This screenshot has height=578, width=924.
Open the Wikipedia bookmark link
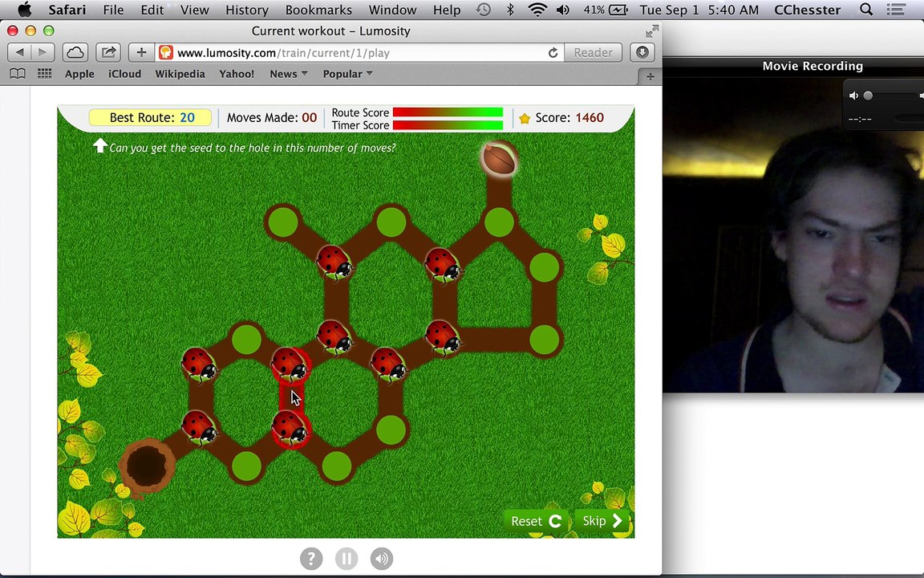click(x=180, y=74)
